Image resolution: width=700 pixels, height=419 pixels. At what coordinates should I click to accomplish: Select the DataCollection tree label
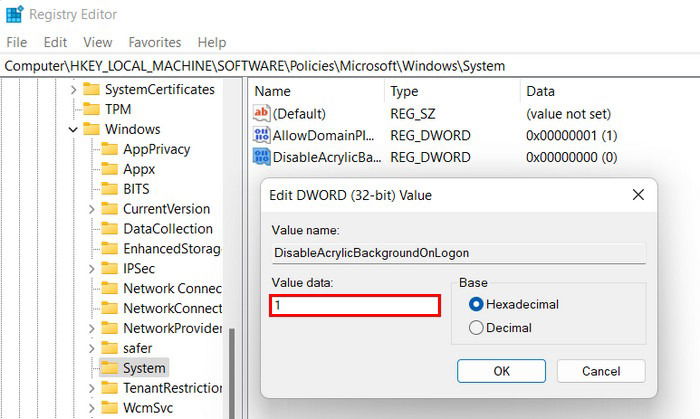168,228
